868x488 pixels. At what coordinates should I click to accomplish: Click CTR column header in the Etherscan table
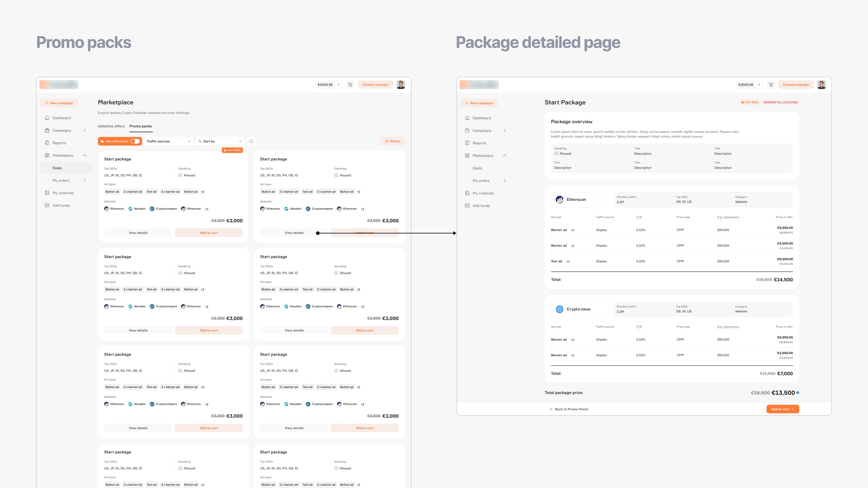point(639,217)
